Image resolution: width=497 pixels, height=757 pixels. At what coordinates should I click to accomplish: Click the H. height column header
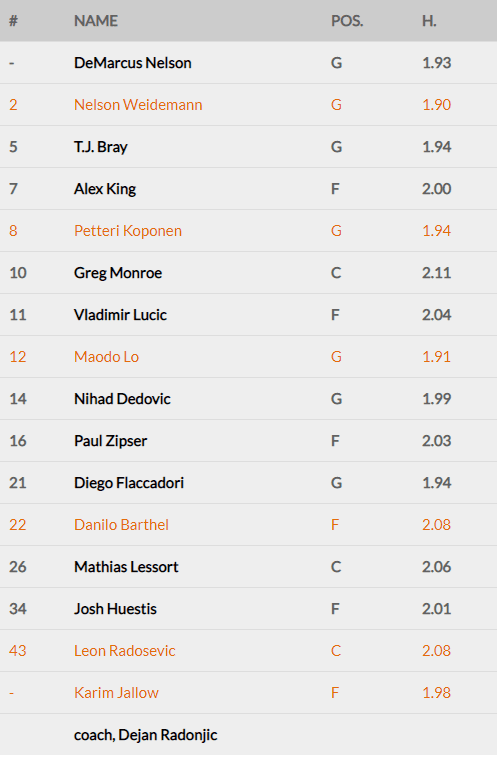coord(429,21)
